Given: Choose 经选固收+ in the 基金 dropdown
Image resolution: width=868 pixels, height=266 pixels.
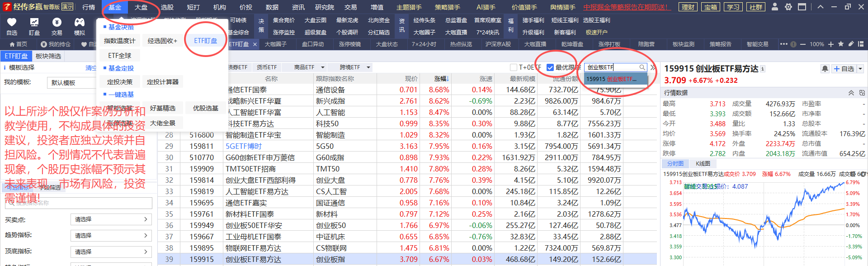Looking at the screenshot, I should 163,41.
